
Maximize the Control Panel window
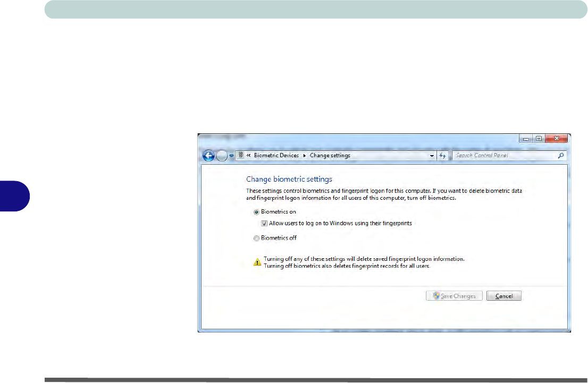(x=538, y=139)
